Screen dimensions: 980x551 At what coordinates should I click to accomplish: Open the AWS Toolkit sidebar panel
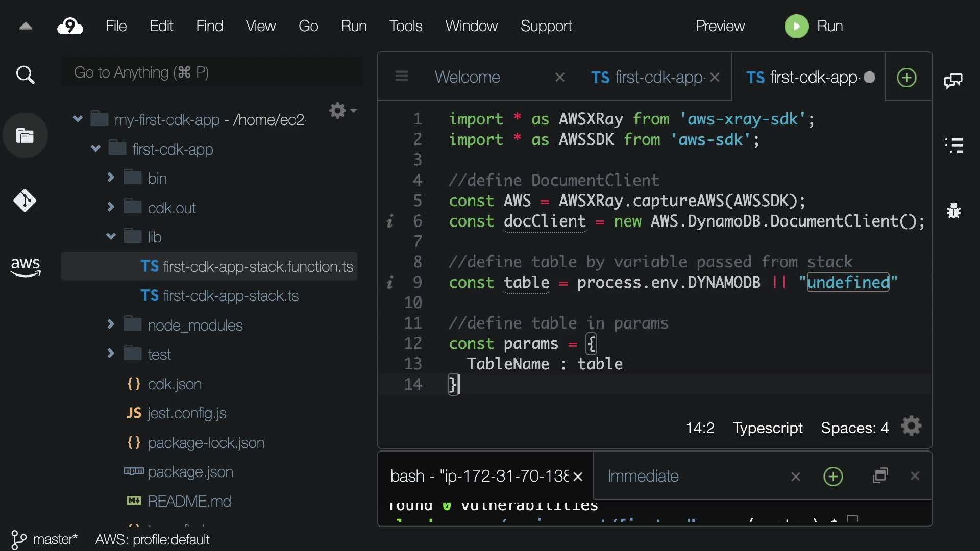25,266
